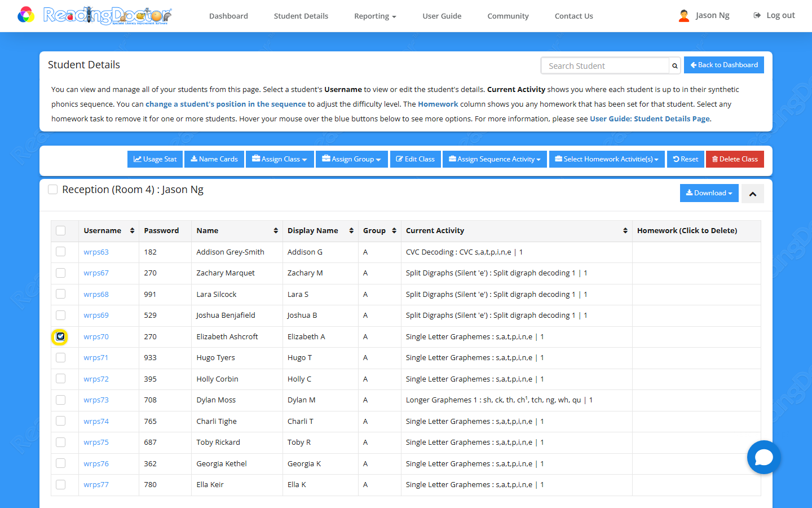Sort by Username column arrows
812x508 pixels.
pos(133,230)
